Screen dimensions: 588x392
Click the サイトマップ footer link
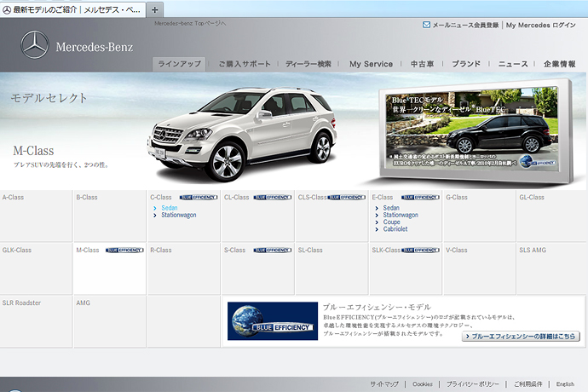[384, 384]
